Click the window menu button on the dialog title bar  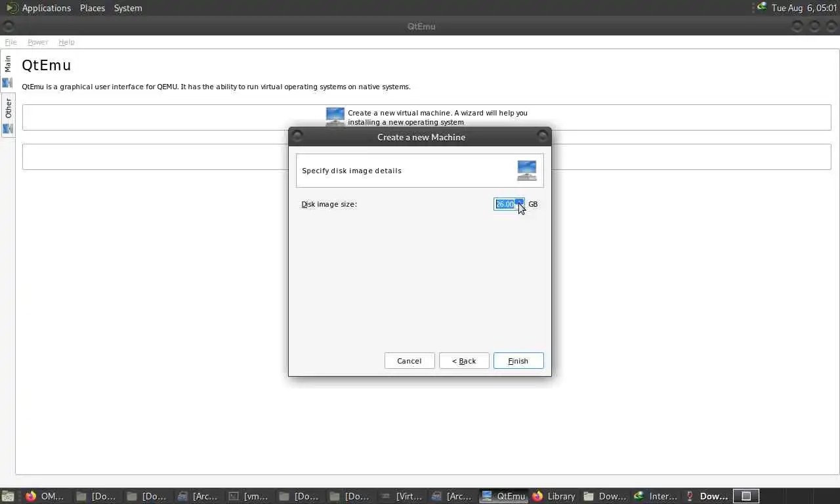click(297, 136)
